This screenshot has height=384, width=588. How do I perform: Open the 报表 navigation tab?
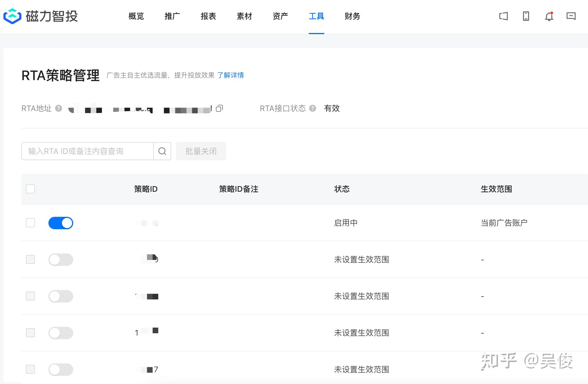(x=208, y=16)
